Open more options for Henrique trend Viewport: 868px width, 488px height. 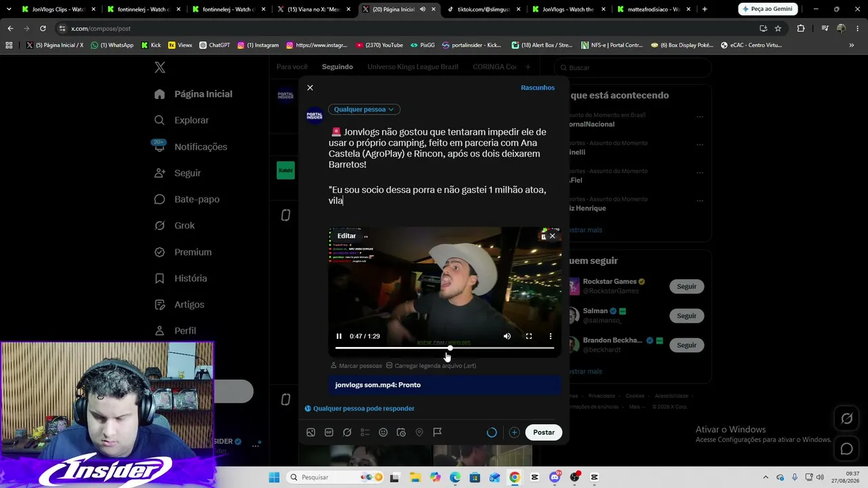700,201
